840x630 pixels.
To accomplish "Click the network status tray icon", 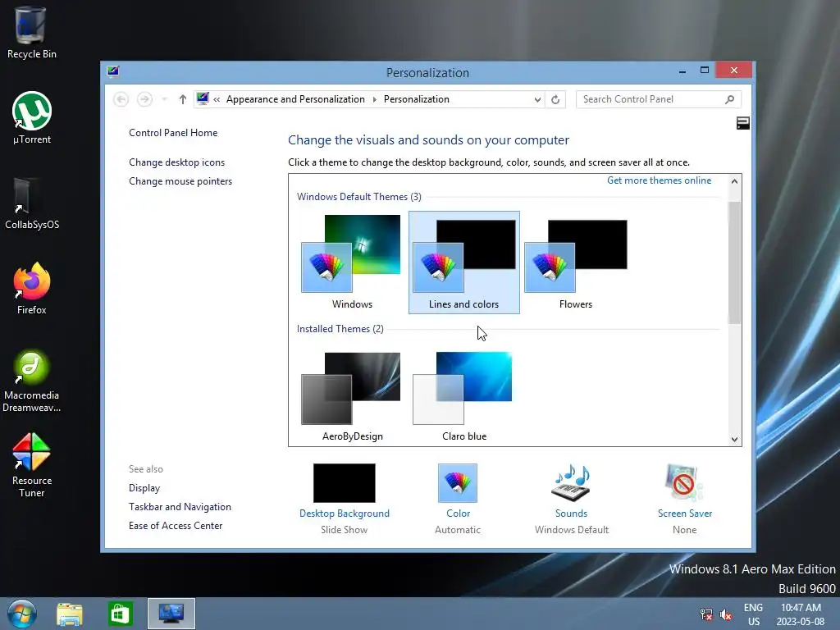I will (x=706, y=614).
